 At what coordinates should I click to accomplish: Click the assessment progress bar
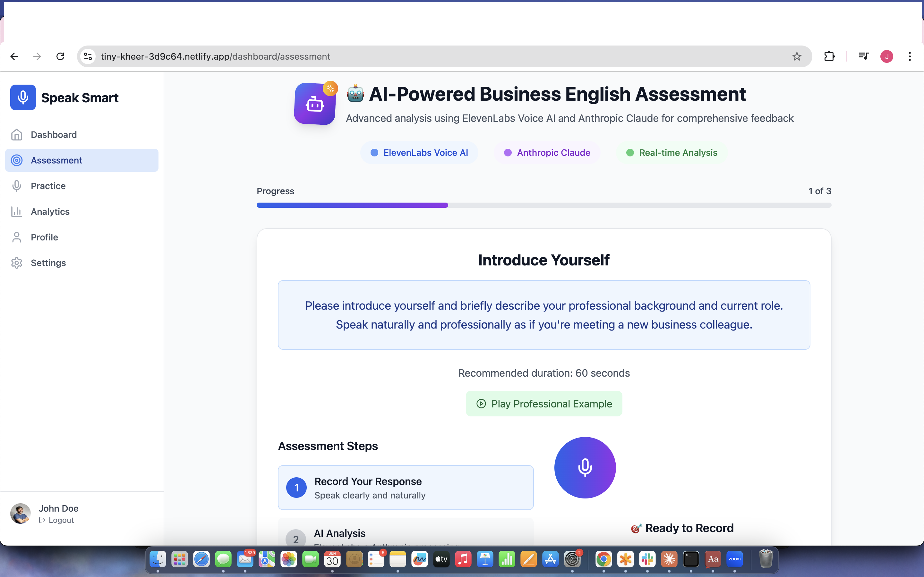click(x=544, y=205)
